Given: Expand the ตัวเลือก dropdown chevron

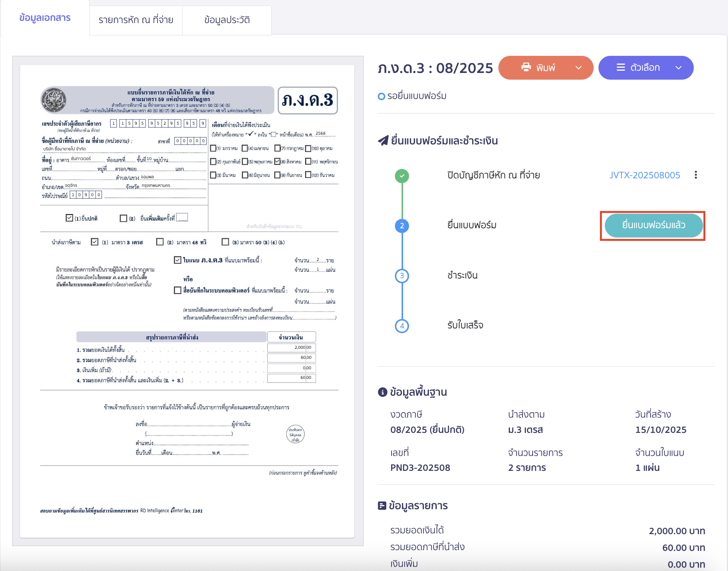Looking at the screenshot, I should point(678,68).
